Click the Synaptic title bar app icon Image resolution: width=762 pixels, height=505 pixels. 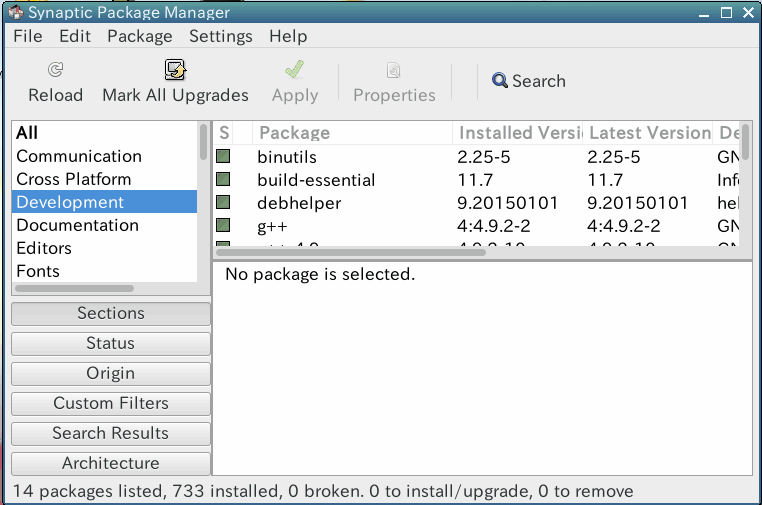(16, 12)
